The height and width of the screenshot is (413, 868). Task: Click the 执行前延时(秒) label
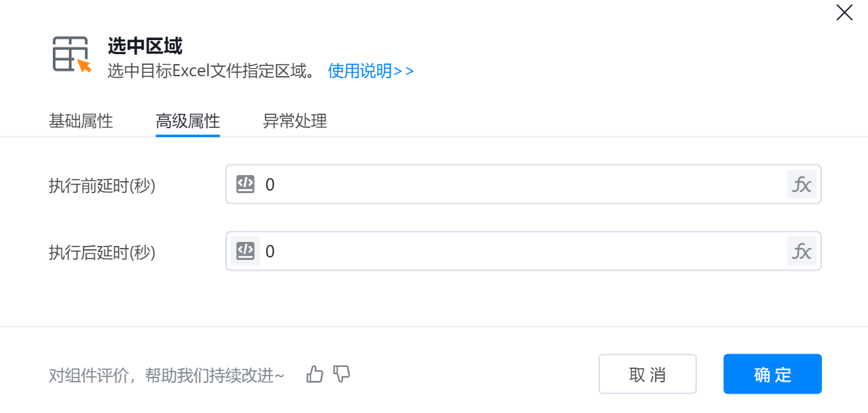point(102,185)
